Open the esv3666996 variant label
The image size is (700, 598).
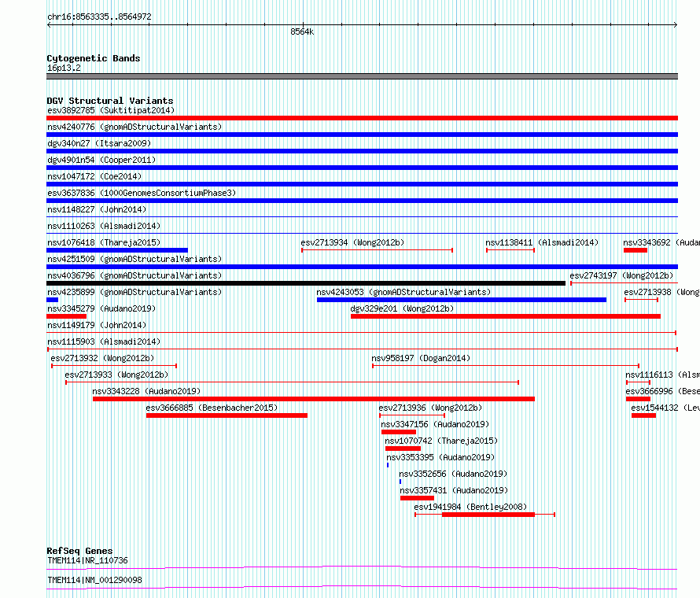pyautogui.click(x=662, y=391)
